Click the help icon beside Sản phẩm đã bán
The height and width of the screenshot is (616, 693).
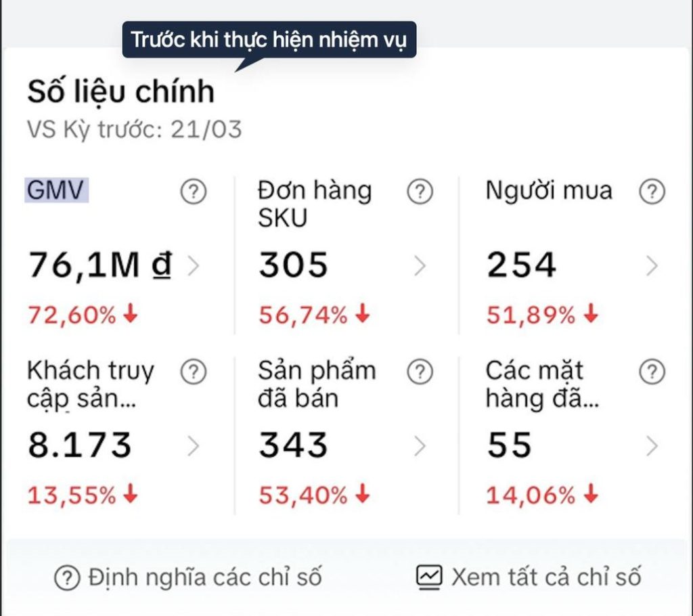(420, 372)
